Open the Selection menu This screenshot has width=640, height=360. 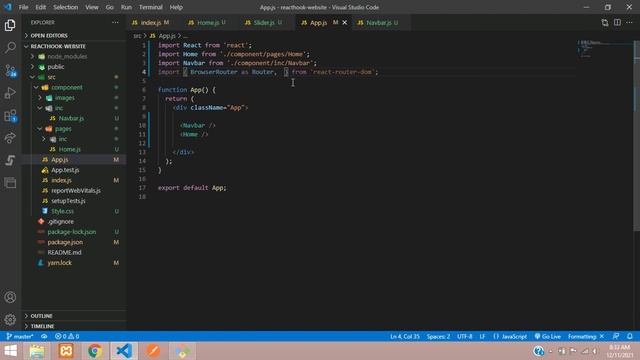pyautogui.click(x=65, y=7)
